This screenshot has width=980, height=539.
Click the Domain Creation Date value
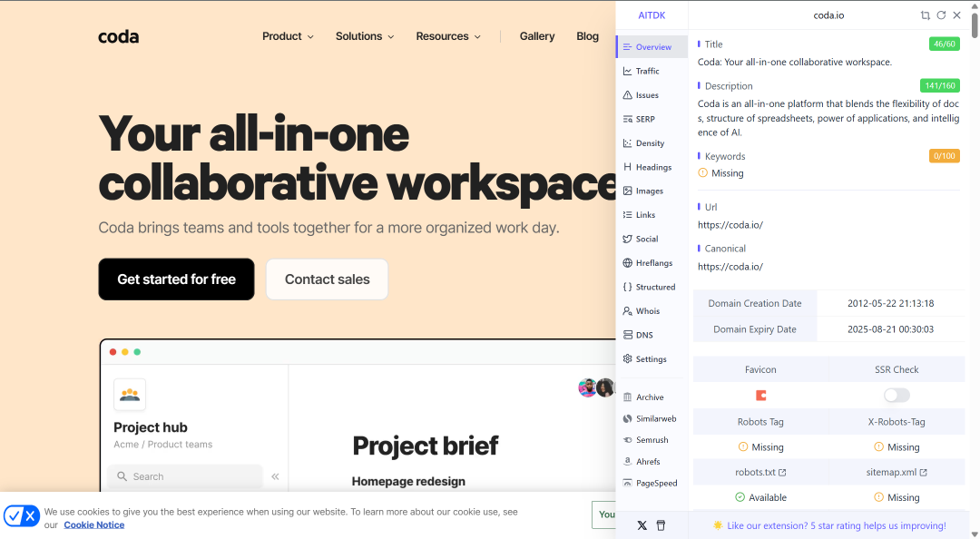pos(891,303)
